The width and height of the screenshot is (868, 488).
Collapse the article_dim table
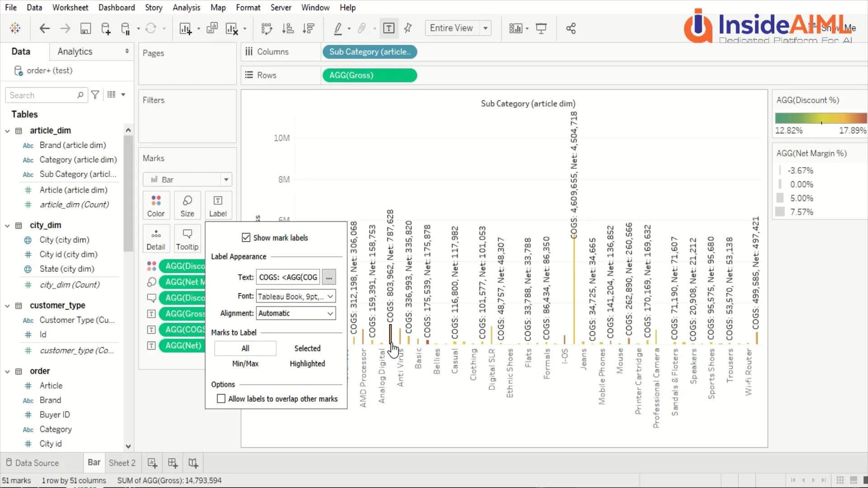[7, 131]
